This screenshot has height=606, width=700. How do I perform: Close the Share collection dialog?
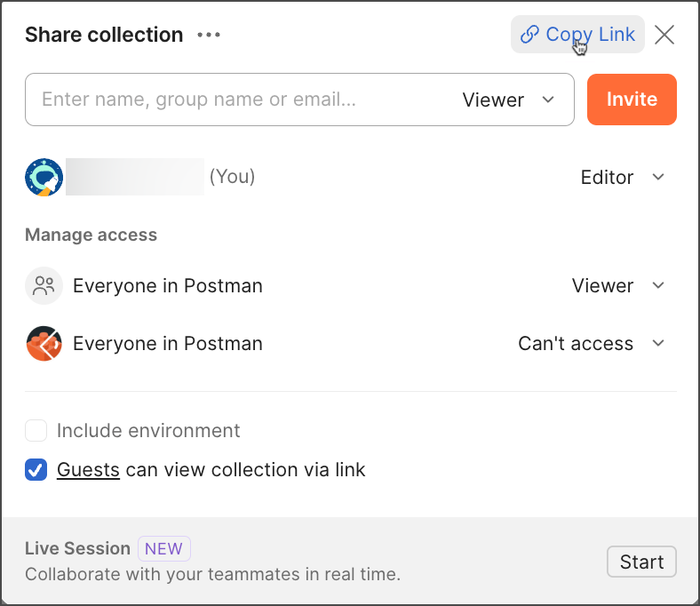point(664,35)
